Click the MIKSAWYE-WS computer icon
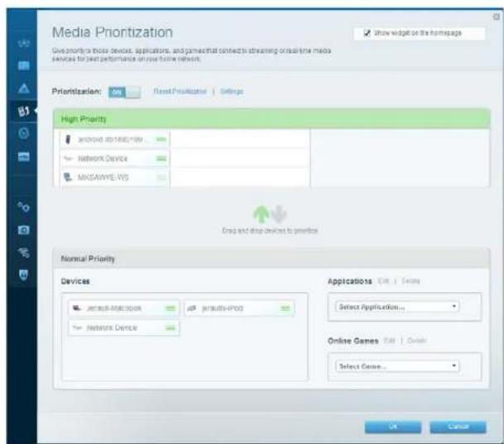 (x=68, y=177)
